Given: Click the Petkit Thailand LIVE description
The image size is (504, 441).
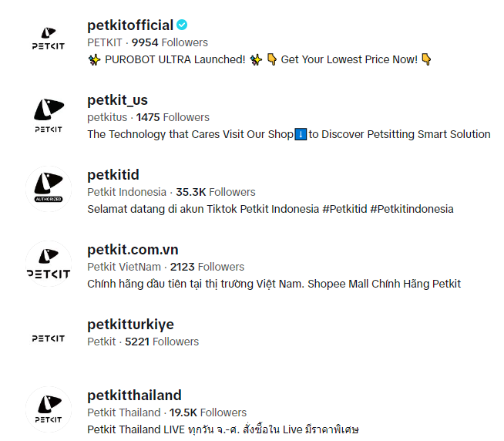Looking at the screenshot, I should [x=223, y=429].
